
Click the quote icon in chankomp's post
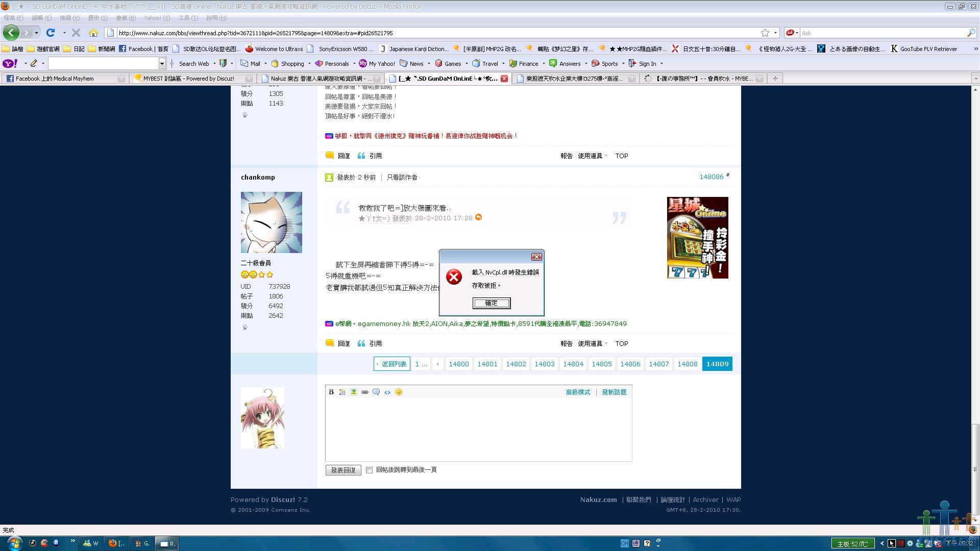361,343
